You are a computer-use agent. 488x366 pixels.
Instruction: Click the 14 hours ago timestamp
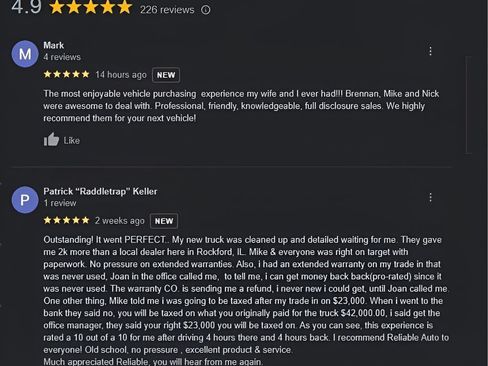click(x=121, y=75)
